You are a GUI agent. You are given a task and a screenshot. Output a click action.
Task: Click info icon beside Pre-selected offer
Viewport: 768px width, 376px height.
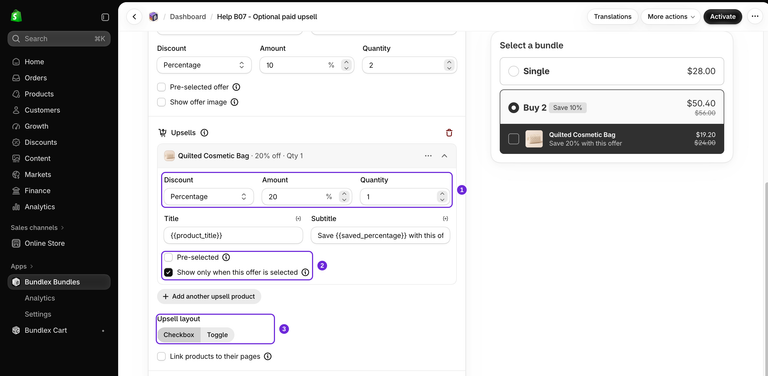tap(236, 87)
